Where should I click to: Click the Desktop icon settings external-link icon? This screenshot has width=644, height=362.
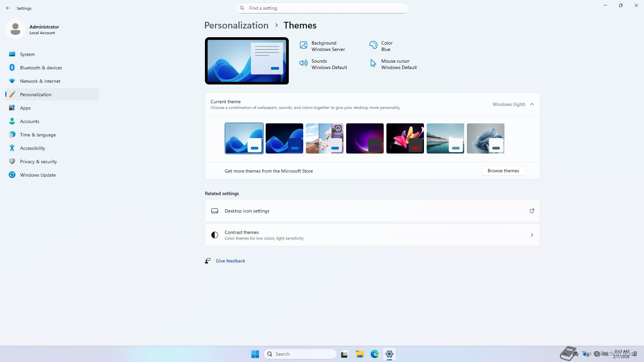[x=532, y=211]
